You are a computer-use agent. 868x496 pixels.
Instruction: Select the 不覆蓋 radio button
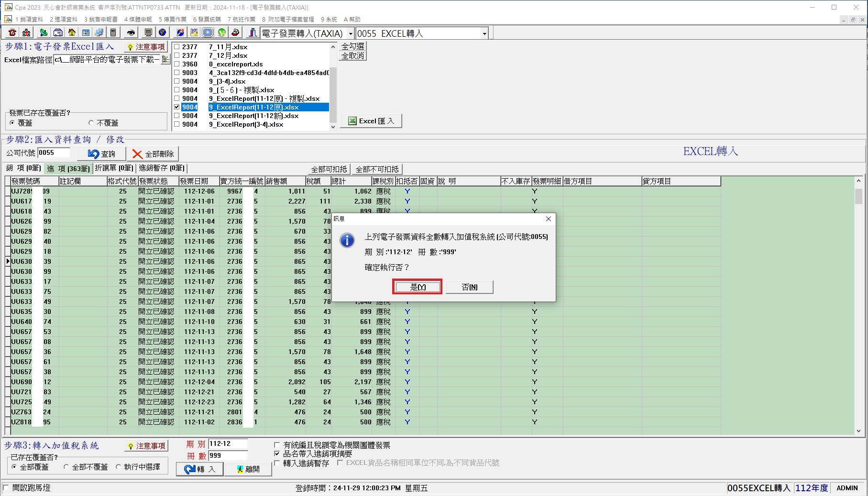(x=91, y=123)
